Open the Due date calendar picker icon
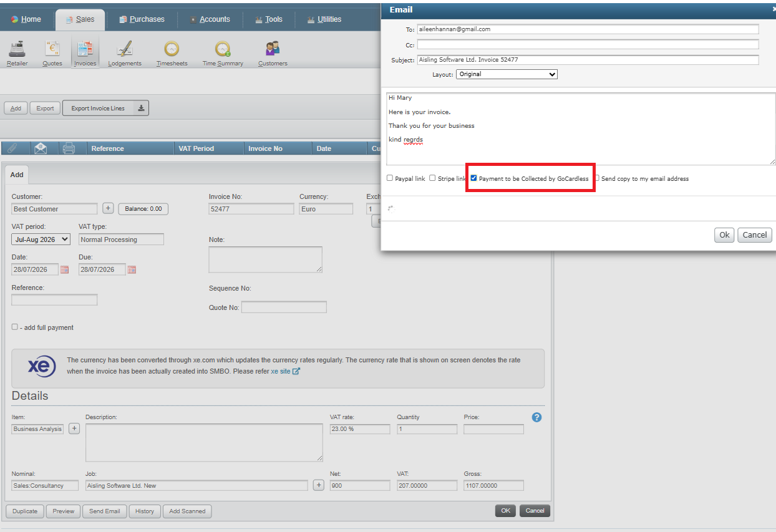Image resolution: width=776 pixels, height=532 pixels. 132,270
